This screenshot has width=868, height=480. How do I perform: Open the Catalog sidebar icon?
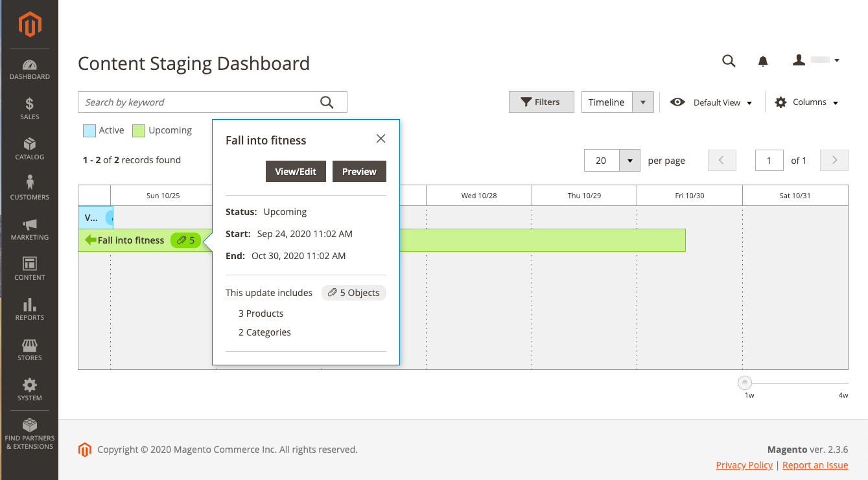click(29, 150)
